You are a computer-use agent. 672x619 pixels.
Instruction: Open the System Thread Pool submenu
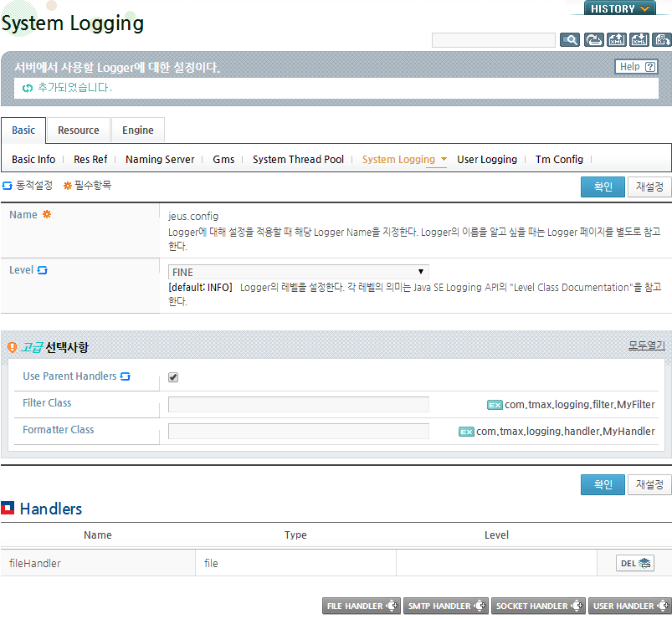pos(298,160)
